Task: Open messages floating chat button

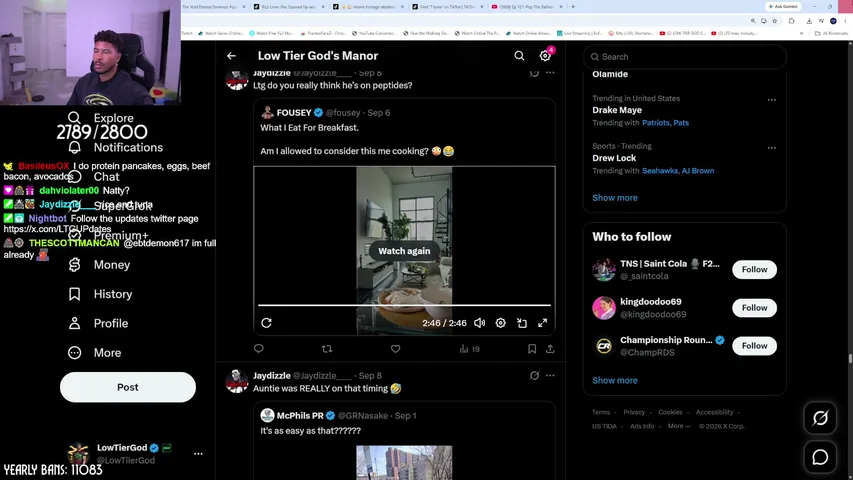Action: pos(820,457)
